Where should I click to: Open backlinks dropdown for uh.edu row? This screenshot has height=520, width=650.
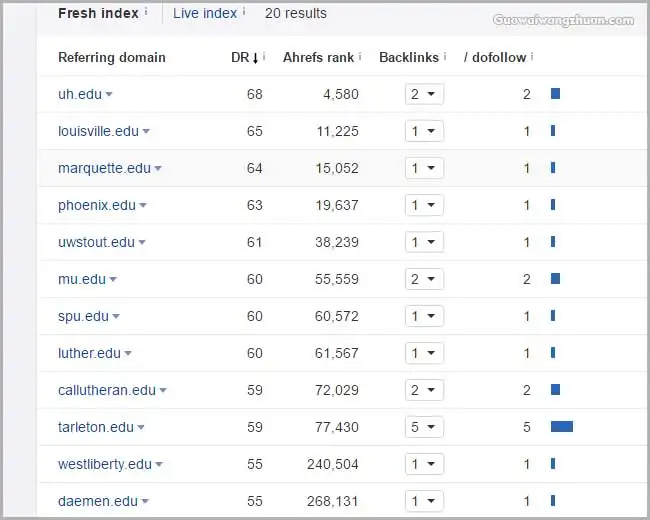pos(424,94)
